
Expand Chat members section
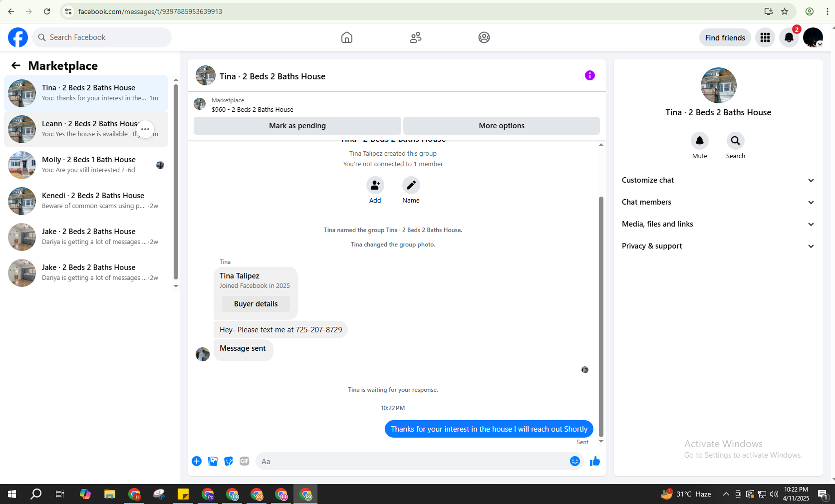click(x=718, y=202)
